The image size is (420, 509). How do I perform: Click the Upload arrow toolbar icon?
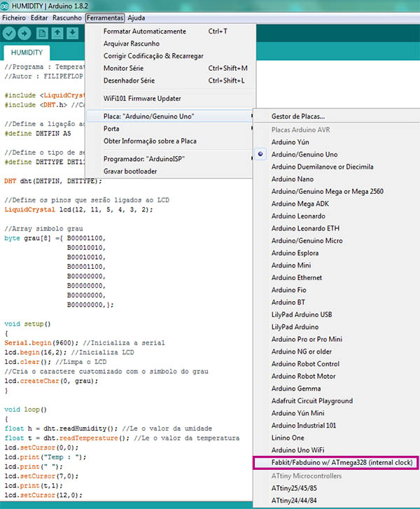(24, 34)
